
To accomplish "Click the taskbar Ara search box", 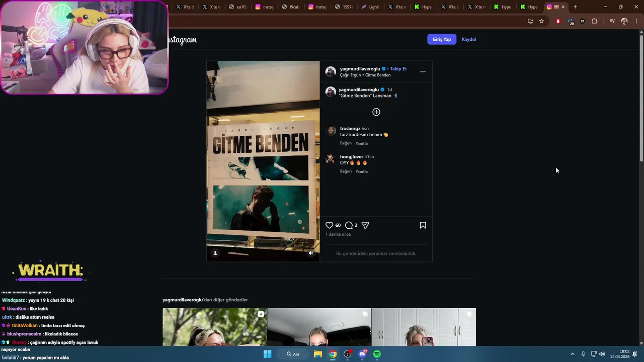I will pos(293,354).
